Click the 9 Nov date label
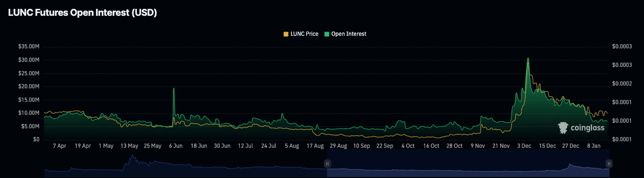This screenshot has height=178, width=644. [x=478, y=146]
